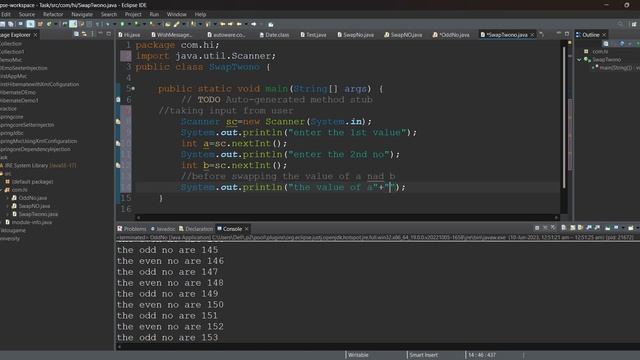Toggle Pin Console in the Console toolbar

(607, 228)
